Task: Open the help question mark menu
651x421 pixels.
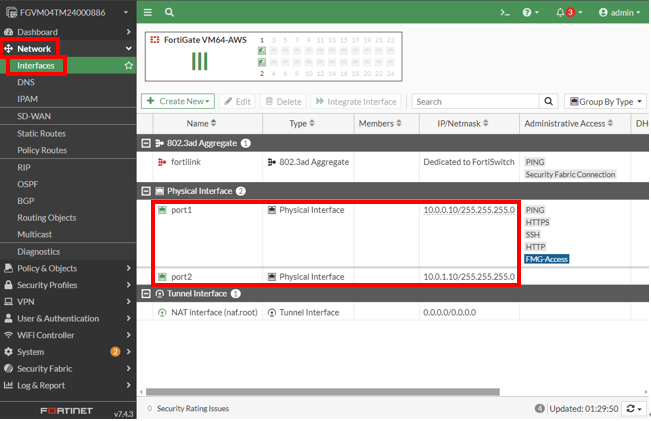Action: pos(530,12)
